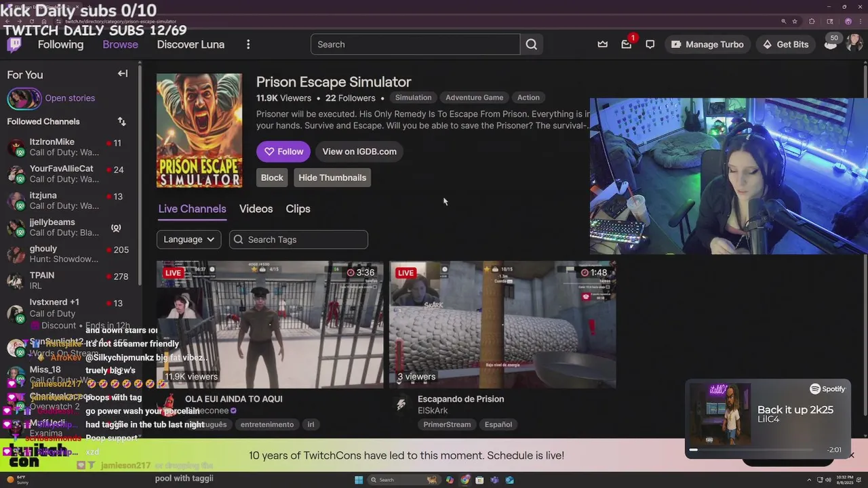
Task: Open Browse in top navigation
Action: [x=120, y=44]
